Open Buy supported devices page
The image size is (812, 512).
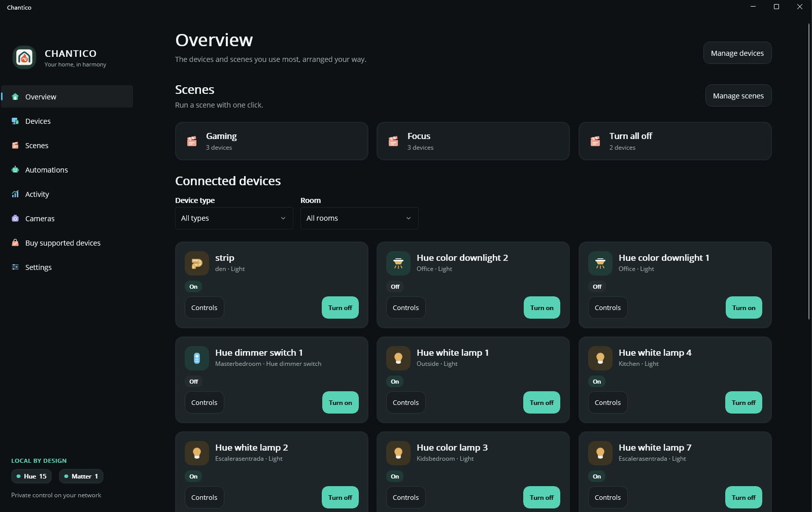click(x=67, y=243)
